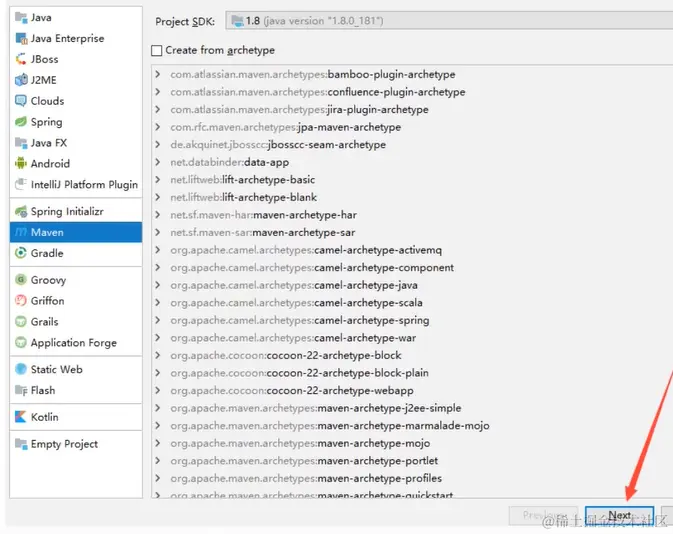Enable Create from archetype checkbox
This screenshot has height=534, width=673.
click(157, 51)
